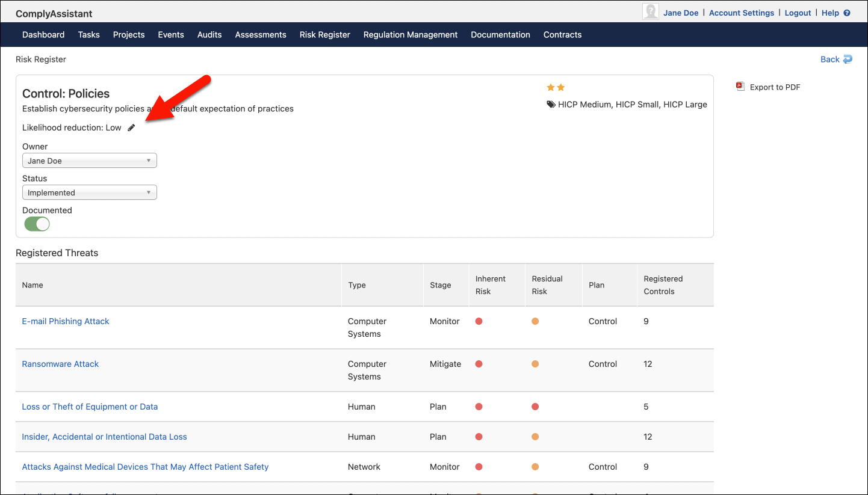Click the blue Help question mark icon
The image size is (868, 495).
point(847,13)
